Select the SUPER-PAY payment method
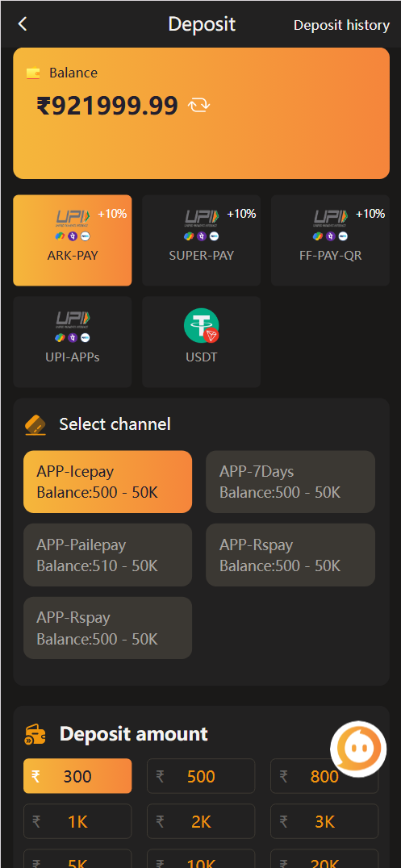Viewport: 401px width, 868px height. [x=202, y=240]
